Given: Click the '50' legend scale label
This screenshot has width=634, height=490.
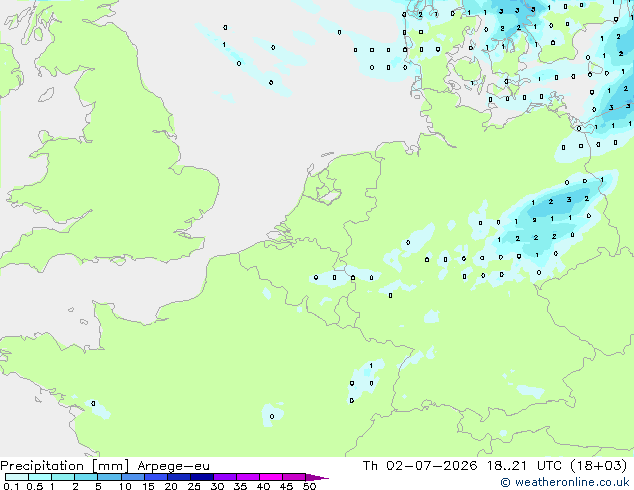Looking at the screenshot, I should click(309, 486).
